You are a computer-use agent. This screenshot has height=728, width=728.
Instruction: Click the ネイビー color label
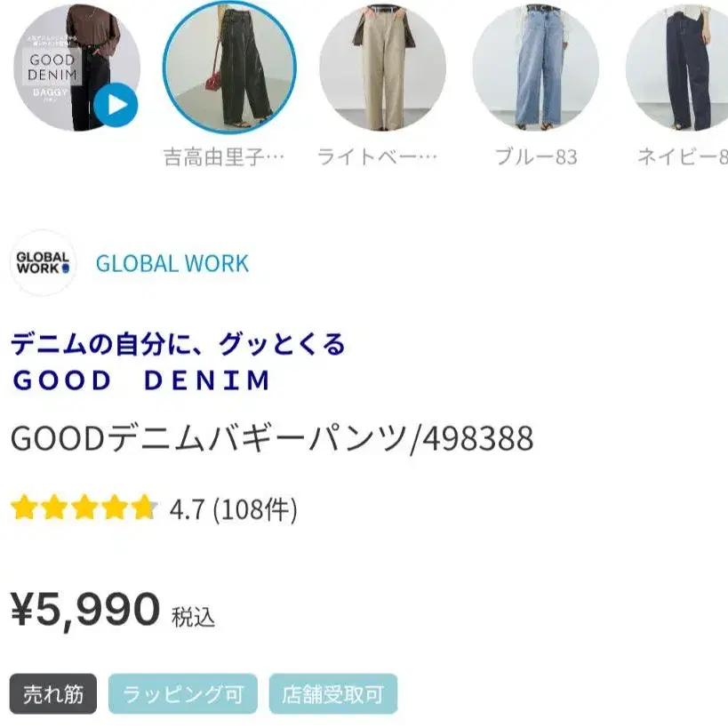pos(683,157)
